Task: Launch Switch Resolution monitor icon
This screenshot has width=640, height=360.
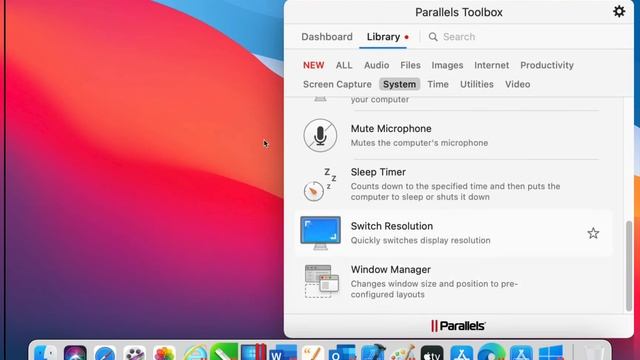Action: point(320,233)
